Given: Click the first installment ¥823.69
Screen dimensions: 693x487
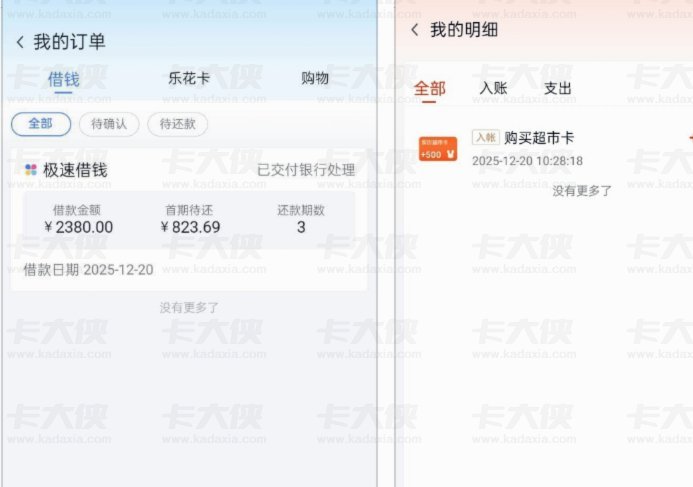Looking at the screenshot, I should (190, 227).
